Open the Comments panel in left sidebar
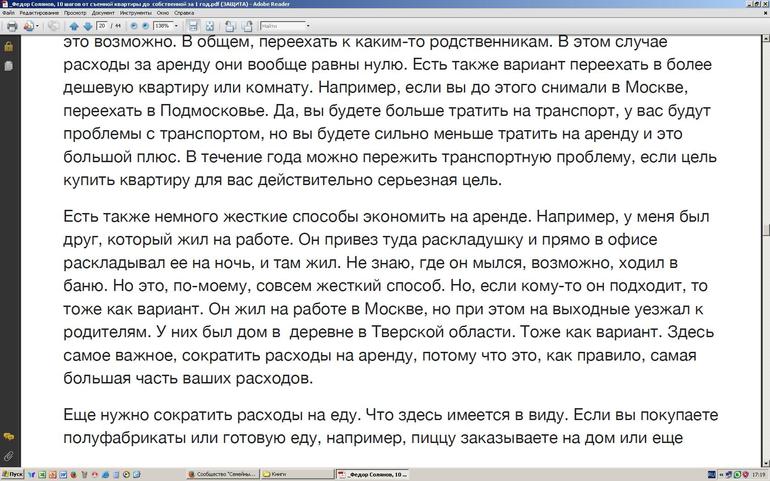 [x=8, y=437]
